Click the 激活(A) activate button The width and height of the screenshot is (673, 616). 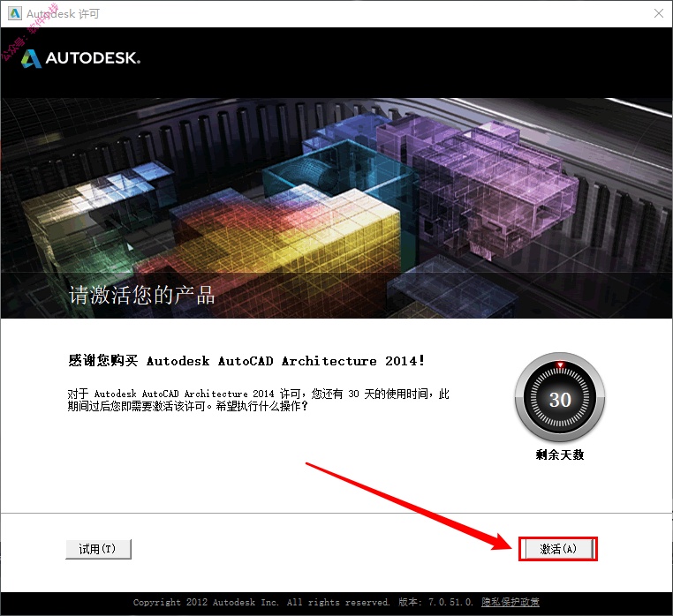(558, 549)
